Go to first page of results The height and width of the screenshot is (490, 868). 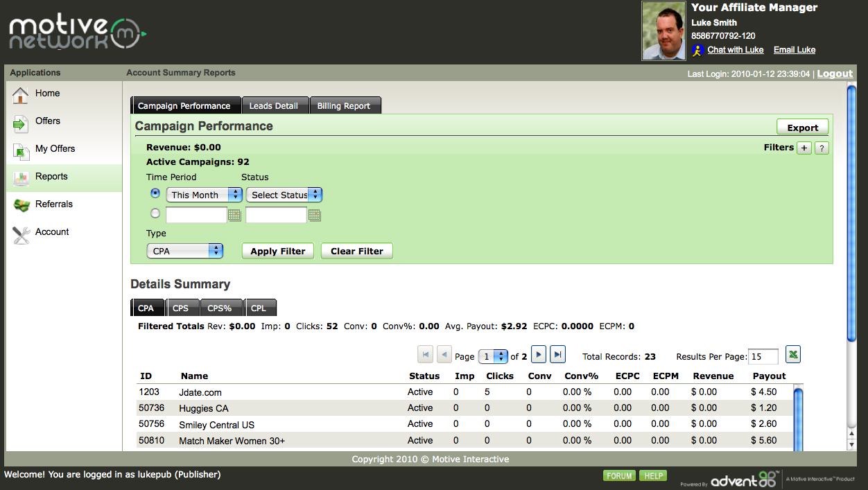pos(425,355)
